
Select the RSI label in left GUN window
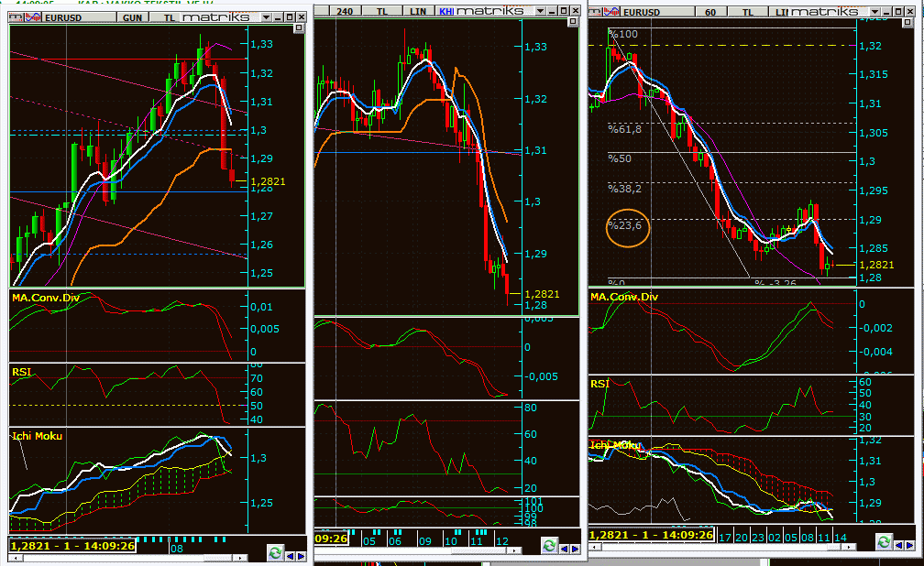[21, 372]
